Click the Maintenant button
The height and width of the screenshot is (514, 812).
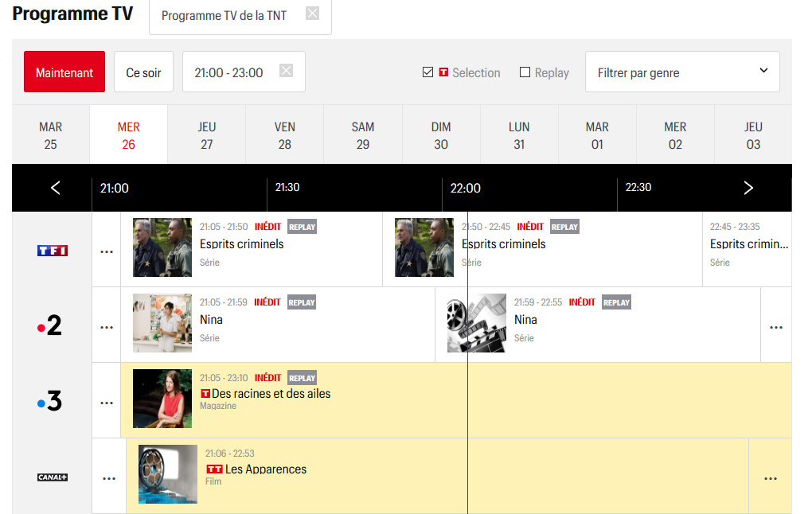pos(64,72)
